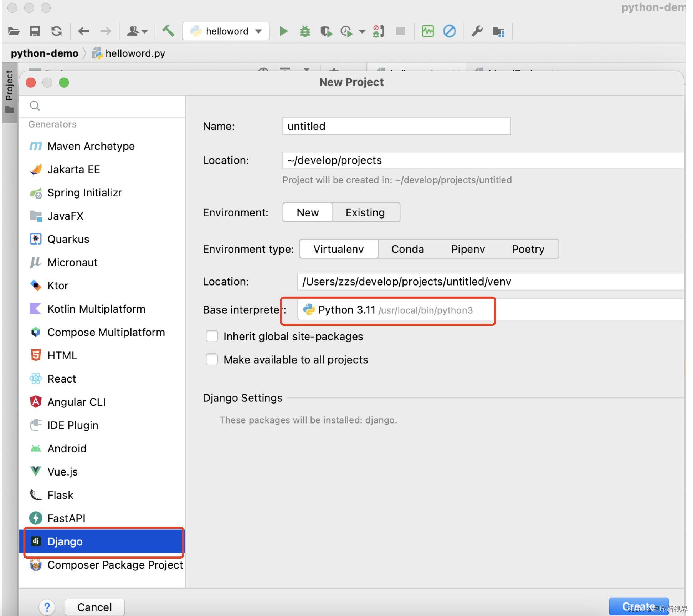Screen dimensions: 693x616
Task: Select Conda environment type
Action: pos(408,249)
